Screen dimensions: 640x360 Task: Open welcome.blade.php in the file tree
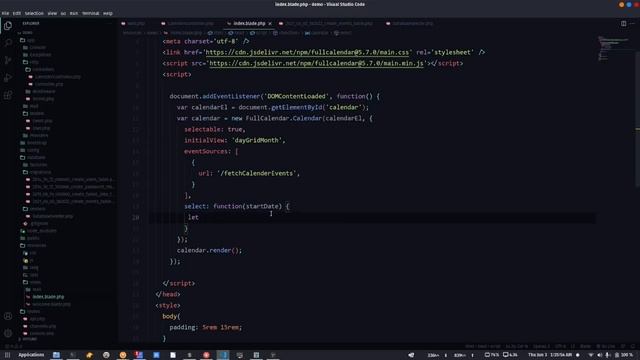pyautogui.click(x=48, y=304)
